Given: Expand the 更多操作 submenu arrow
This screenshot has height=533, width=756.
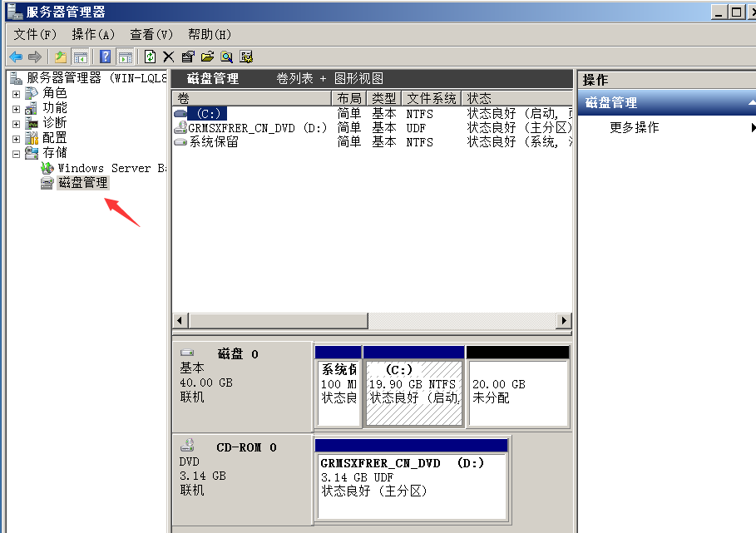Looking at the screenshot, I should (x=753, y=128).
